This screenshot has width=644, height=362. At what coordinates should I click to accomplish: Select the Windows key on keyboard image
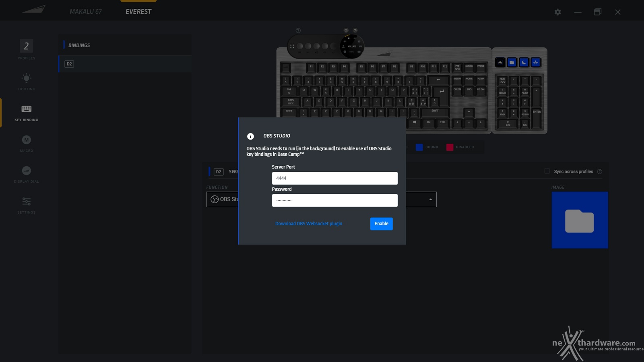pos(415,123)
